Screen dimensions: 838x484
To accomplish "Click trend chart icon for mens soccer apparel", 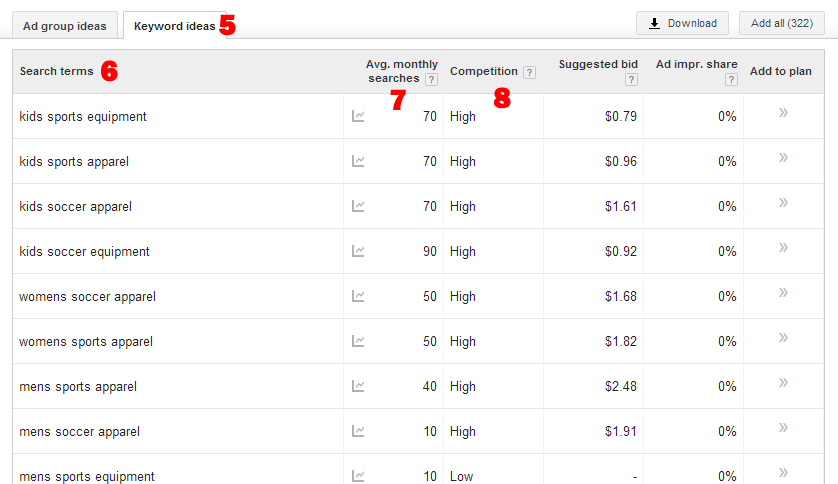I will pos(358,431).
